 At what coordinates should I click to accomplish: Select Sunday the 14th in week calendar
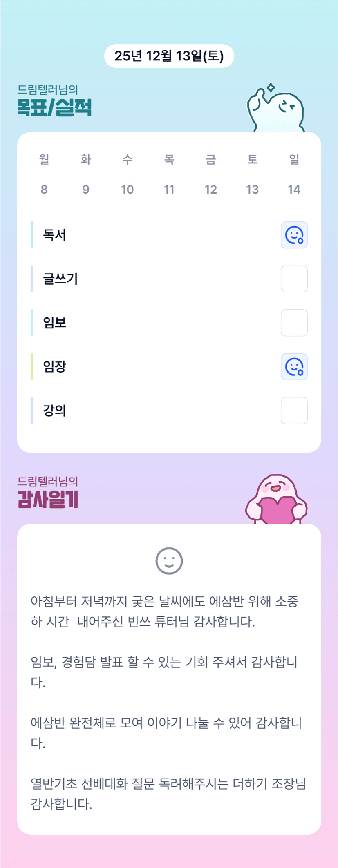point(294,189)
